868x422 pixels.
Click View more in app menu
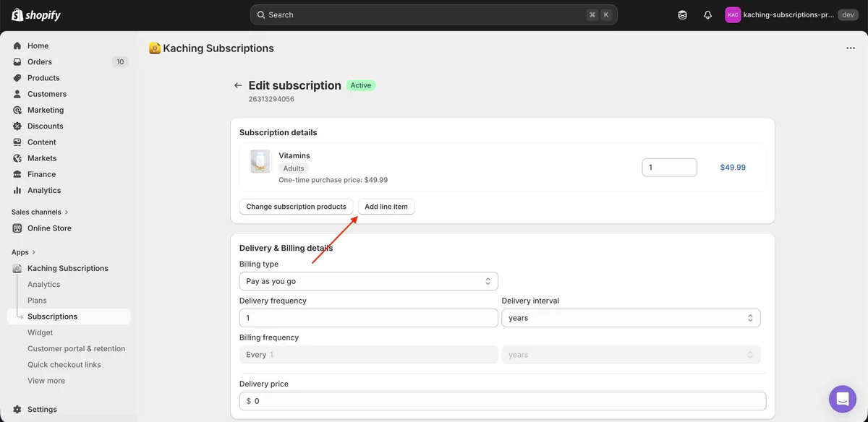point(46,381)
